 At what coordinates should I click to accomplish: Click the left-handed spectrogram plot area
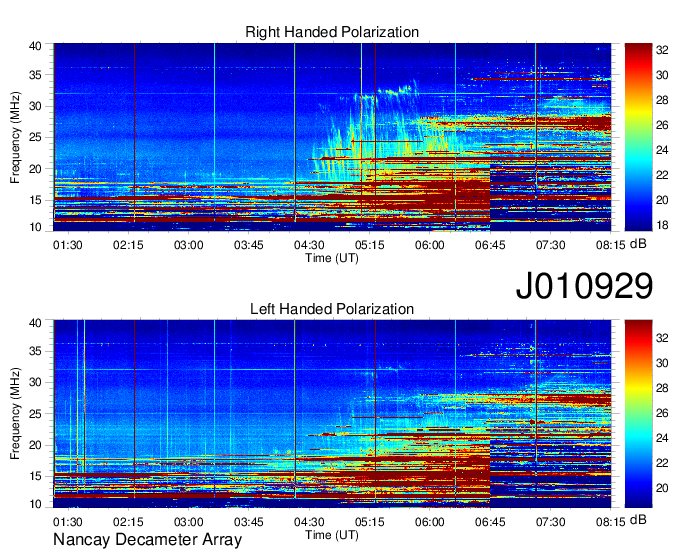[x=332, y=414]
